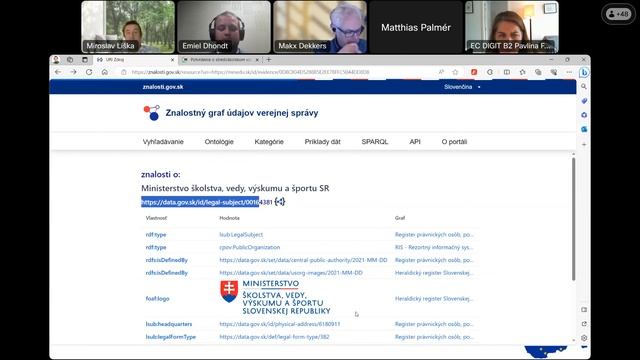Click the red extension icon in toolbar

tap(474, 72)
